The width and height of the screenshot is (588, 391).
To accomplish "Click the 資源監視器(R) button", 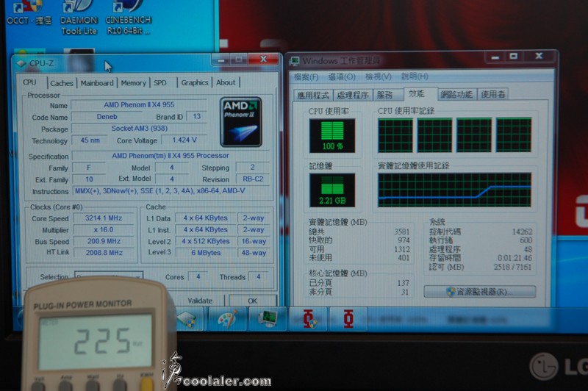I will tap(480, 292).
